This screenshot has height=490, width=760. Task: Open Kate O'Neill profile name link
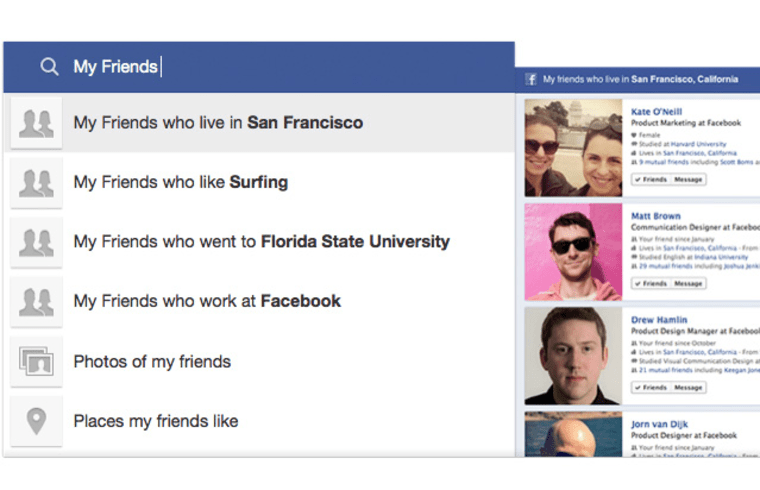656,111
